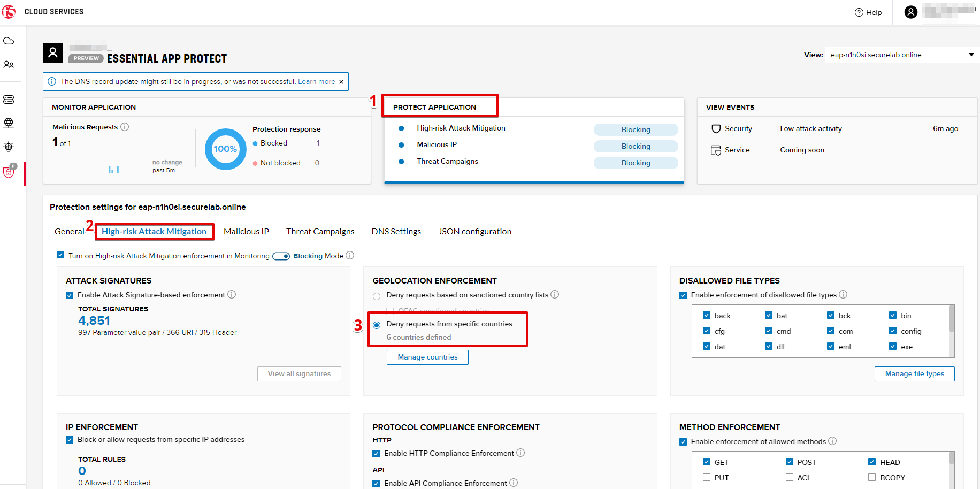Click info icon for HTTP Compliance Enforcement
The width and height of the screenshot is (980, 489).
[x=520, y=453]
